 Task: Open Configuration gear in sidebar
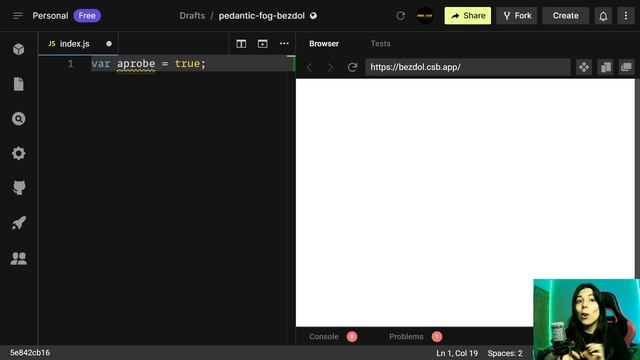pos(18,153)
